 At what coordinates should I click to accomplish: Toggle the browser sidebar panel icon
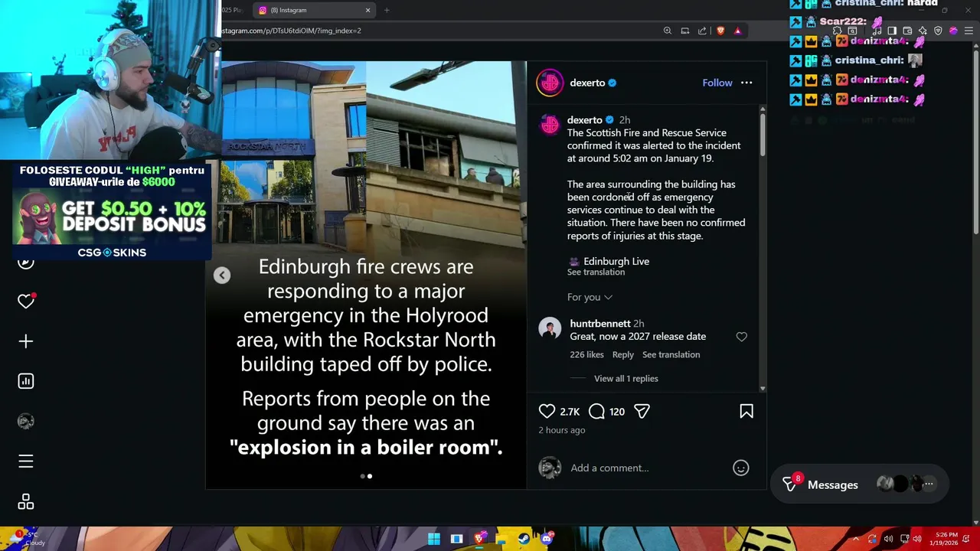(892, 31)
